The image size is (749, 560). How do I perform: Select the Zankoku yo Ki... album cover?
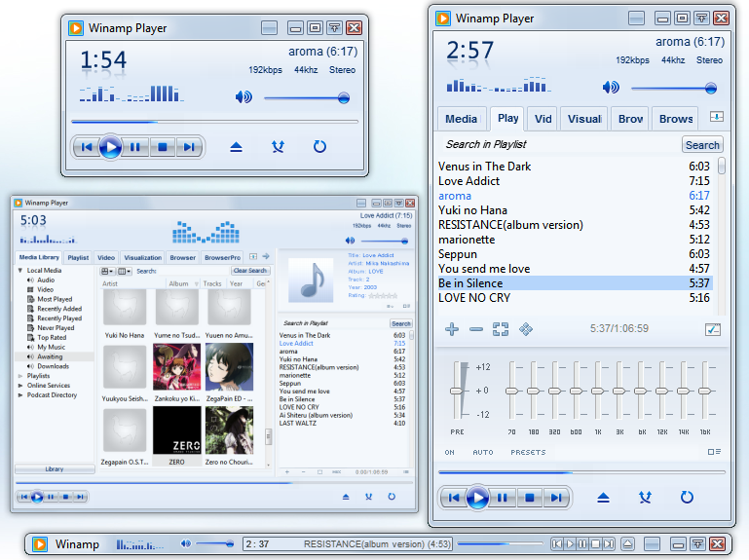point(176,367)
